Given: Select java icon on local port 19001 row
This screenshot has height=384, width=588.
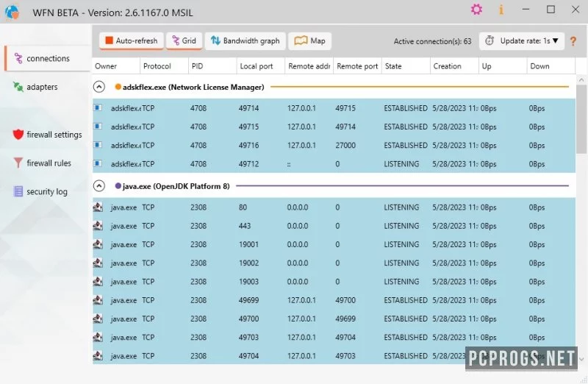Looking at the screenshot, I should [98, 244].
